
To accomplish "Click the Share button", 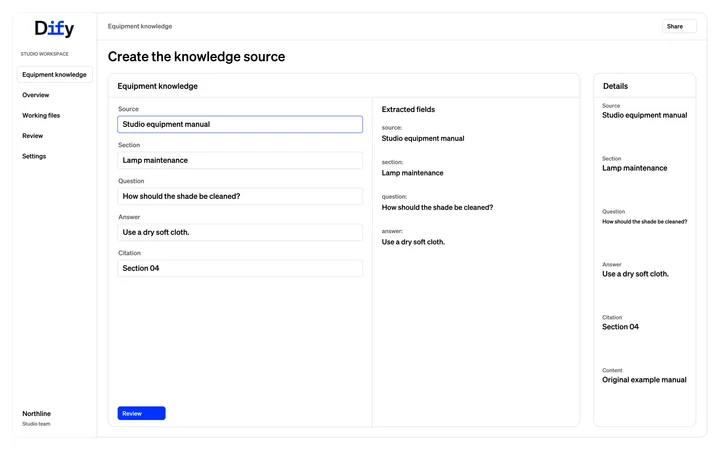I will tap(679, 26).
